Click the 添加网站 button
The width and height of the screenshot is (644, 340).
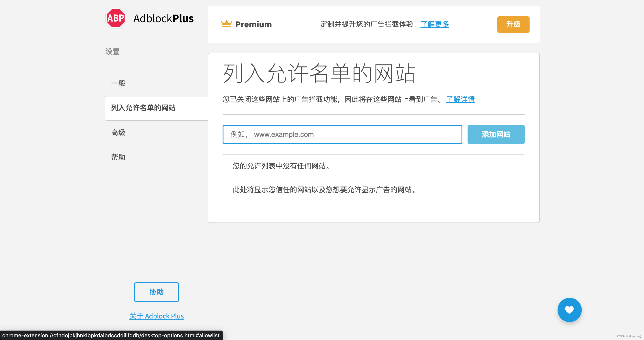[496, 134]
